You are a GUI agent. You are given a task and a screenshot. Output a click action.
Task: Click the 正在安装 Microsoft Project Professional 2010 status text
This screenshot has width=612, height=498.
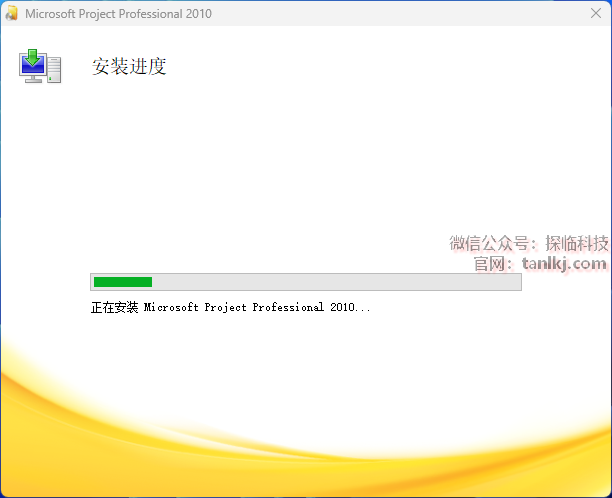[x=231, y=308]
